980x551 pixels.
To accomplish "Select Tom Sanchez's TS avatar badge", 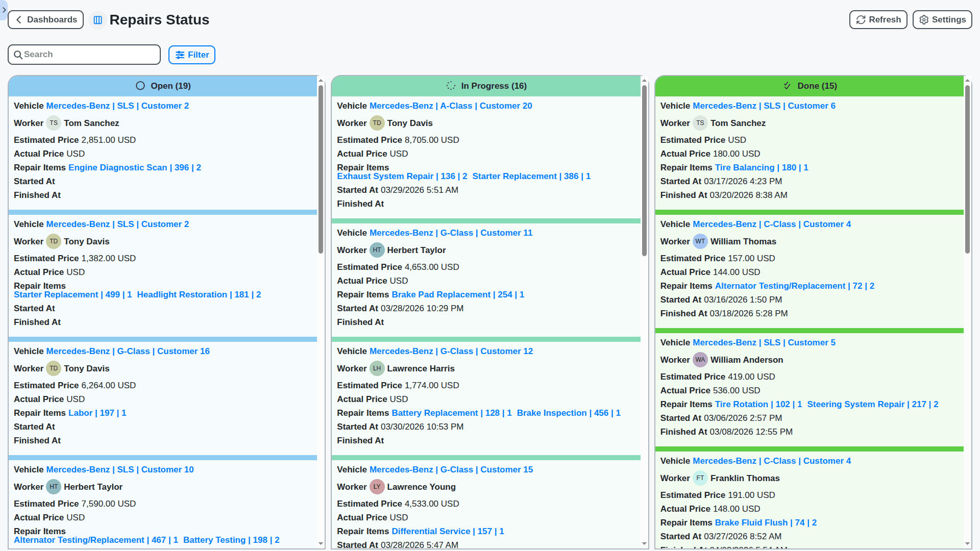I will [x=54, y=123].
